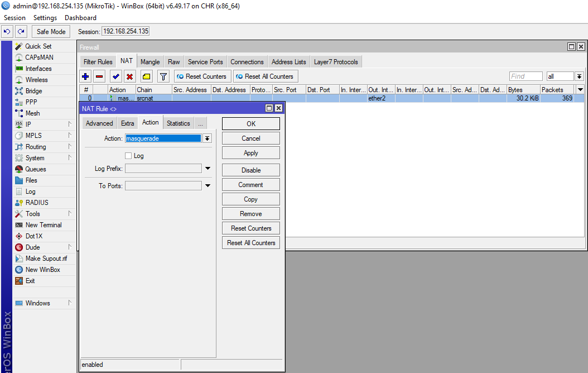Click the Find input field
The image size is (588, 373).
(x=526, y=76)
